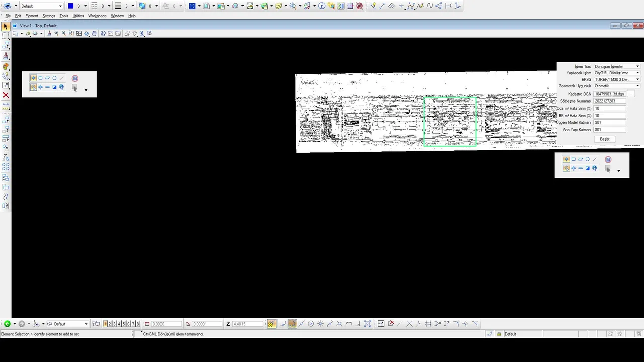Viewport: 644px width, 362px height.
Task: Open the References icon in top toolbar
Action: coord(206,6)
